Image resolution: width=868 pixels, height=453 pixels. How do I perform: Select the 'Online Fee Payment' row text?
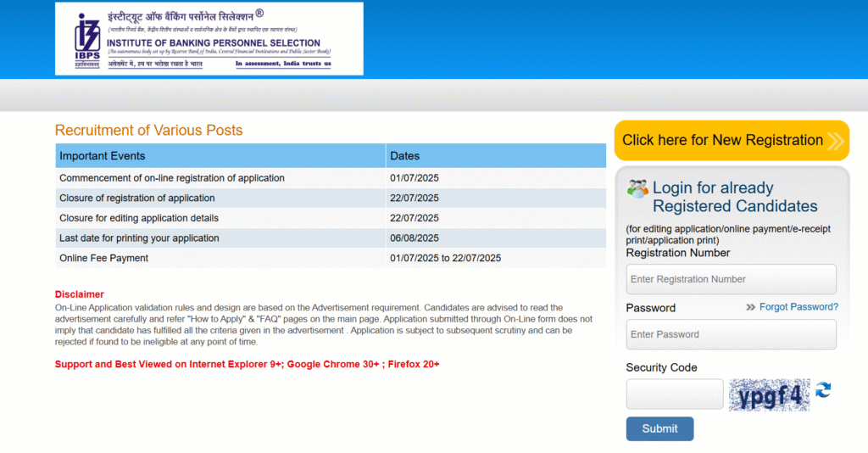point(103,258)
